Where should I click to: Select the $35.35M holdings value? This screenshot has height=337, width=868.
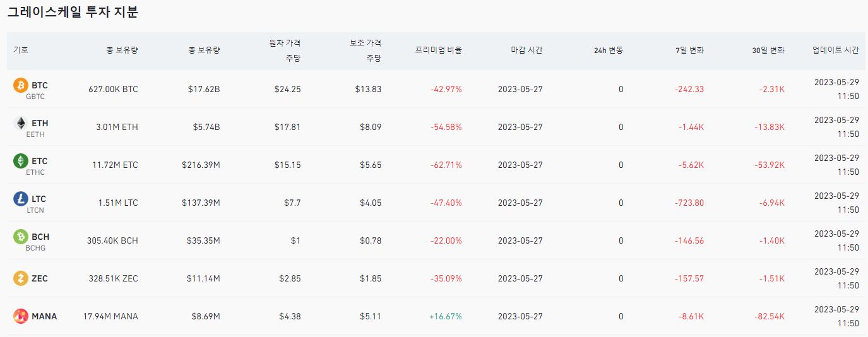203,240
